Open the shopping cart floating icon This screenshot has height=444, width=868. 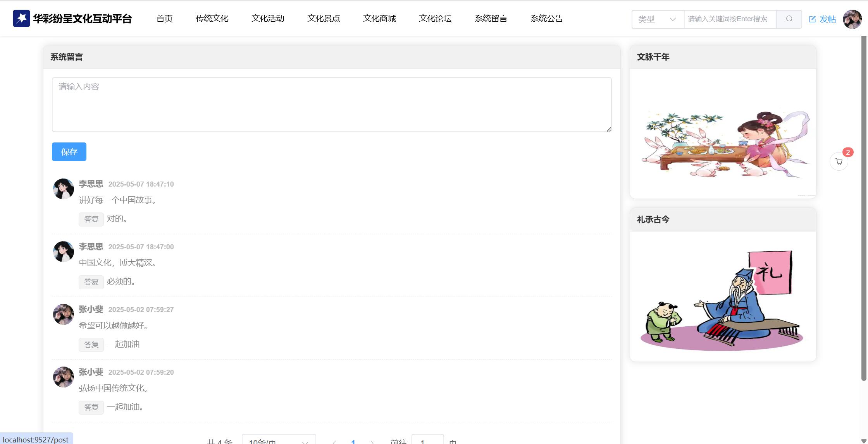(x=839, y=162)
